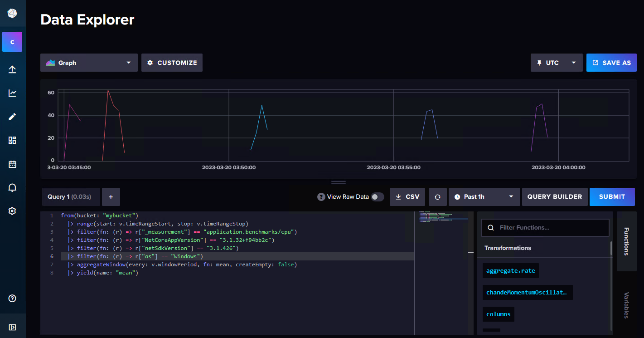Open Tasks calendar icon in sidebar
The height and width of the screenshot is (338, 644).
[12, 164]
